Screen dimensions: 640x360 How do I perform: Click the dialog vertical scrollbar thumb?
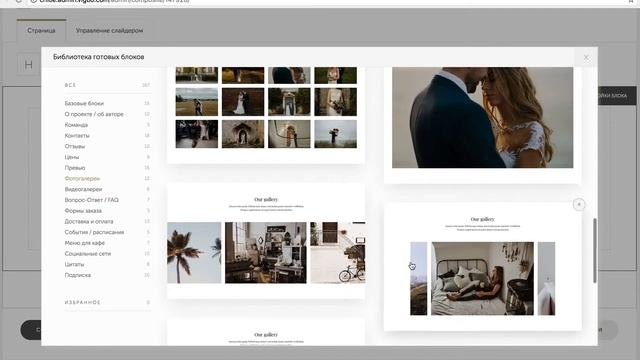tap(595, 250)
